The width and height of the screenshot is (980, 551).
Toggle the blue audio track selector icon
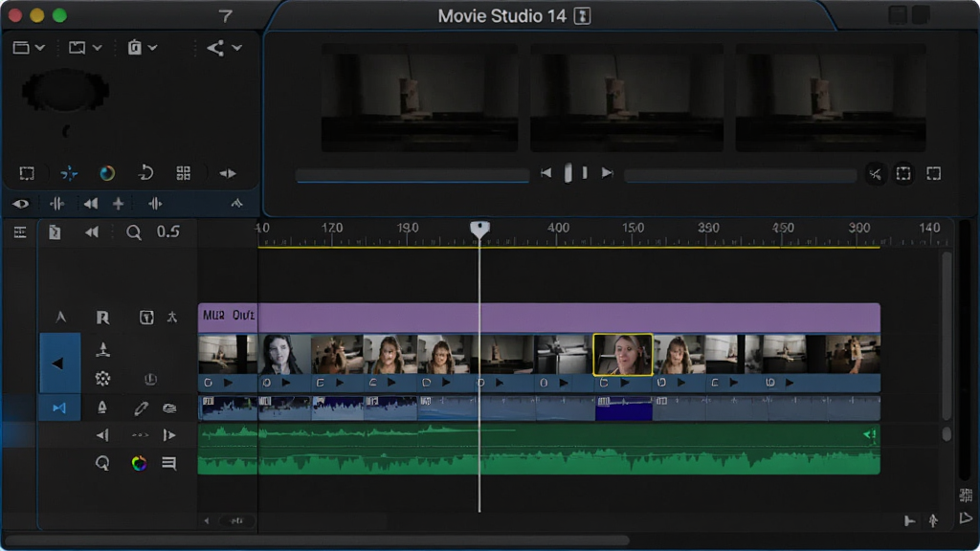pos(59,408)
